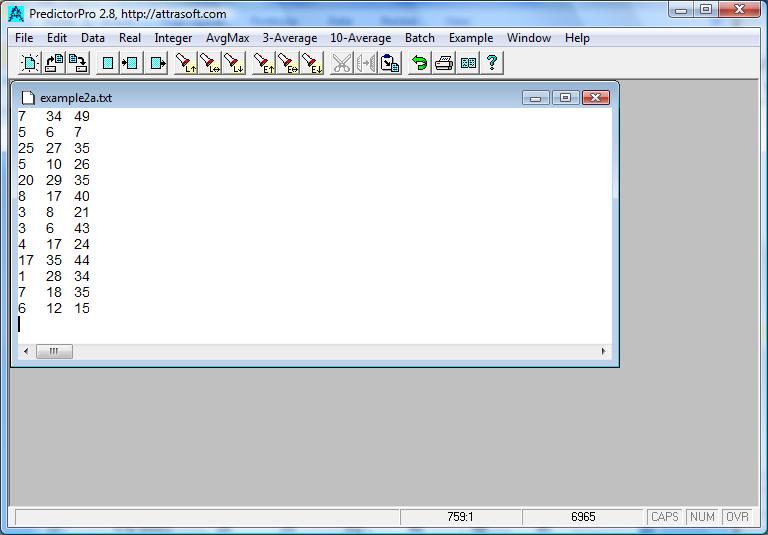Click the value 40 in the data
768x535 pixels.
tap(82, 196)
